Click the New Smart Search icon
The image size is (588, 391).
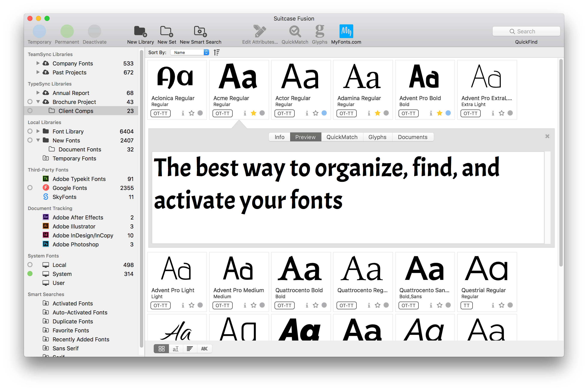[200, 31]
